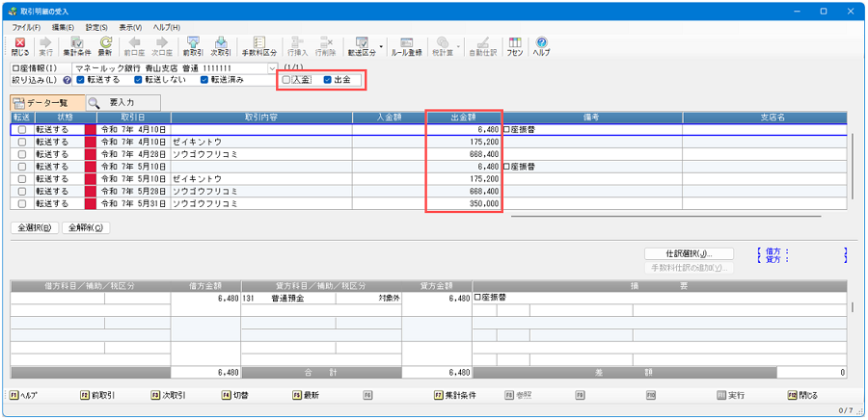Click the red fusen marker on 5月28日 row
The width and height of the screenshot is (868, 420).
(x=91, y=191)
